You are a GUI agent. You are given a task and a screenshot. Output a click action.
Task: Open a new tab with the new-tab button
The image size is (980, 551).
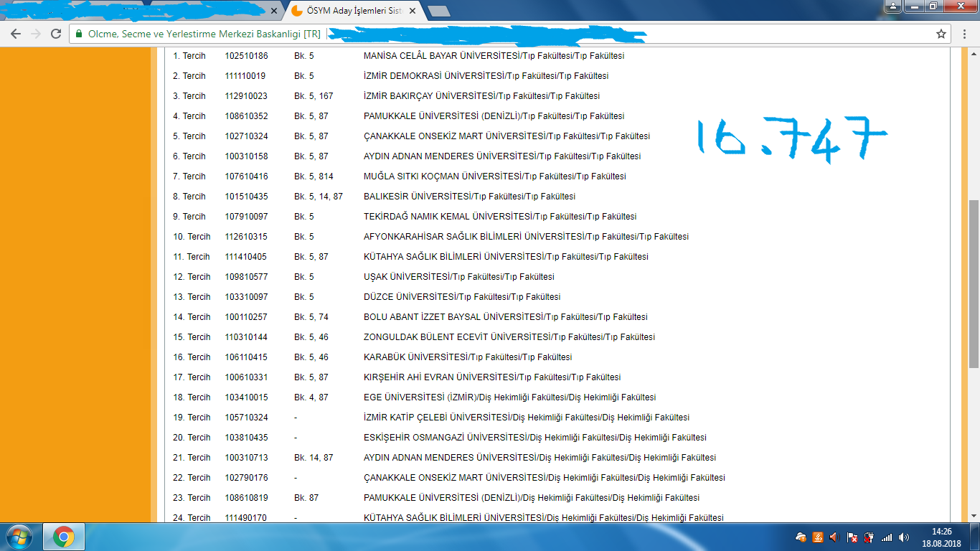point(438,11)
